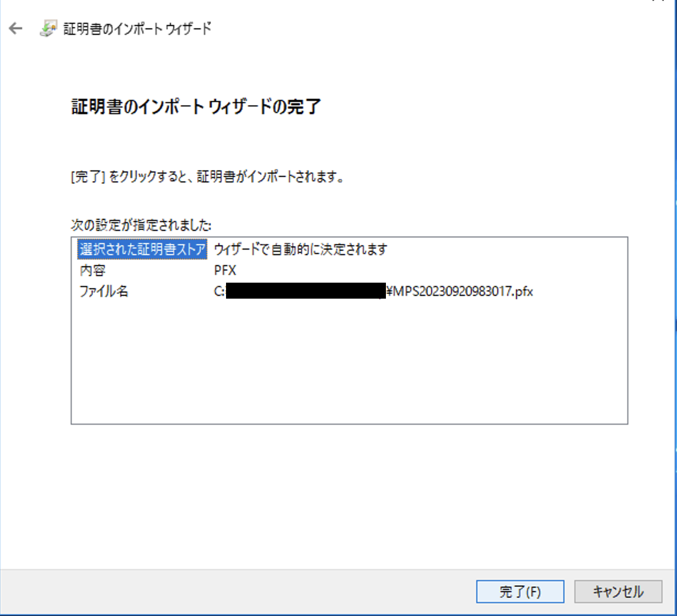This screenshot has height=616, width=677.
Task: Click the blank gray footer left of 完了(F)
Action: [237, 592]
